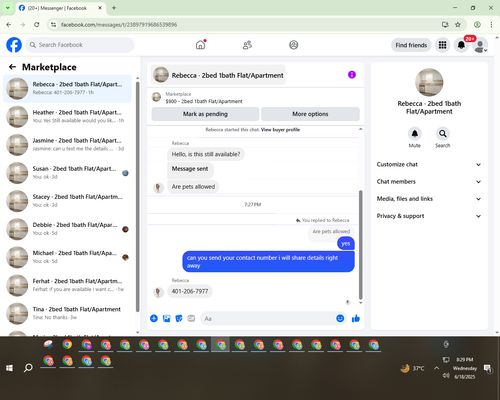
Task: Click the Mark as pending button
Action: 205,114
